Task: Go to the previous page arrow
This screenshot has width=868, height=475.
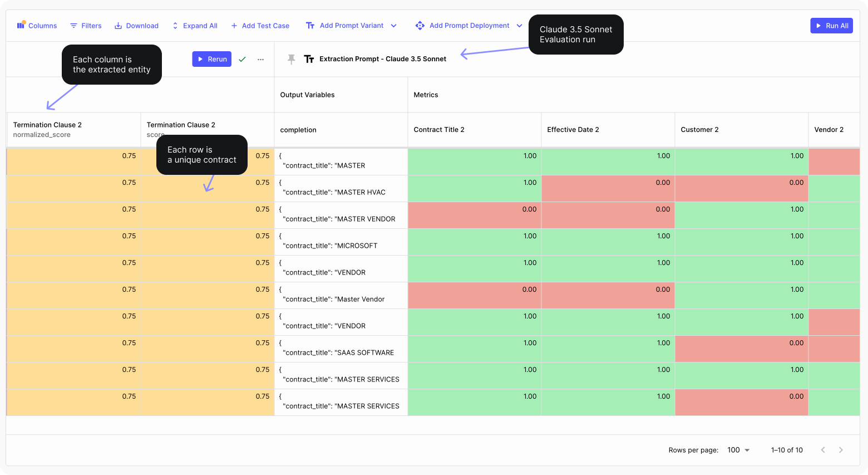Action: coord(823,450)
